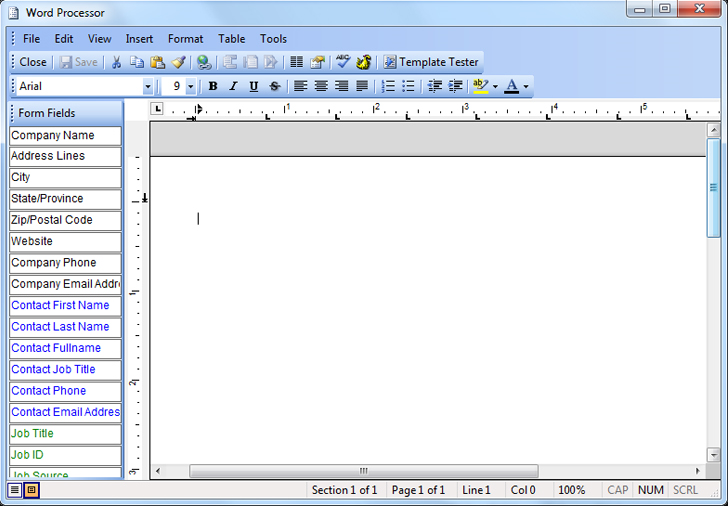The height and width of the screenshot is (506, 728).
Task: Open the Edit menu
Action: (64, 39)
